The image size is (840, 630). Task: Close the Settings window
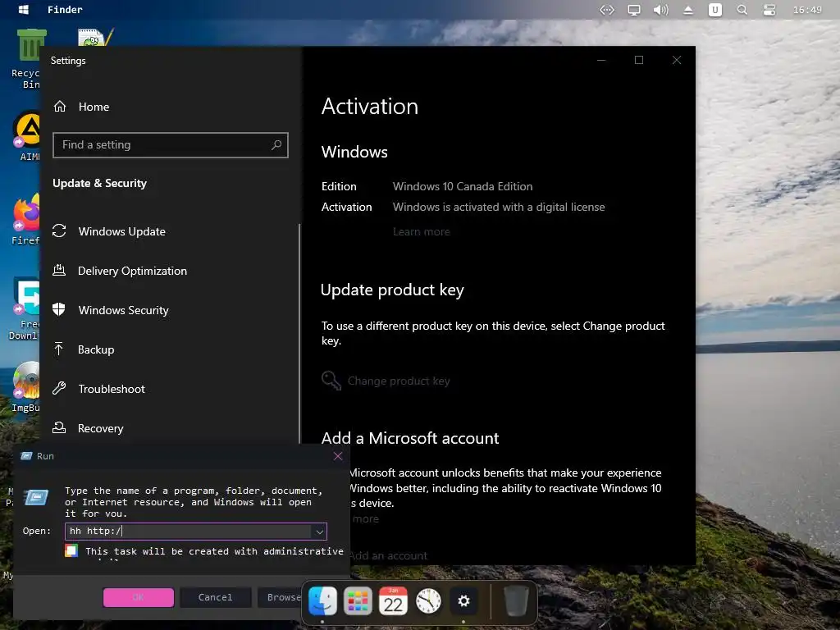coord(677,60)
